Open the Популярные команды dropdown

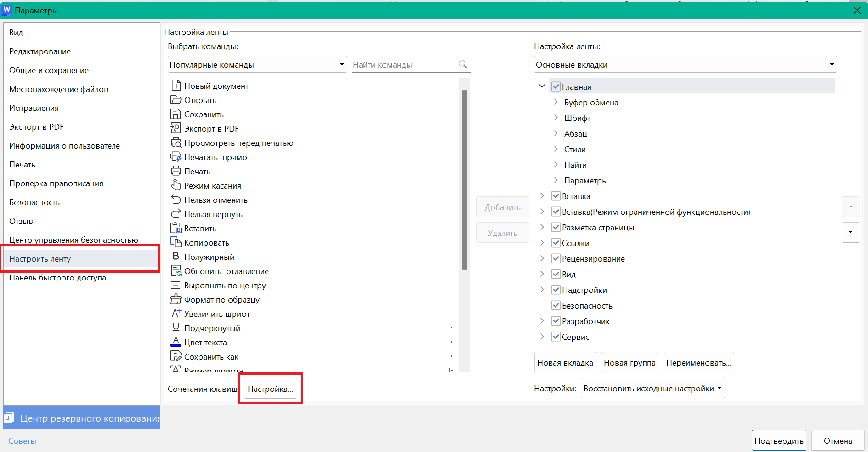click(257, 64)
